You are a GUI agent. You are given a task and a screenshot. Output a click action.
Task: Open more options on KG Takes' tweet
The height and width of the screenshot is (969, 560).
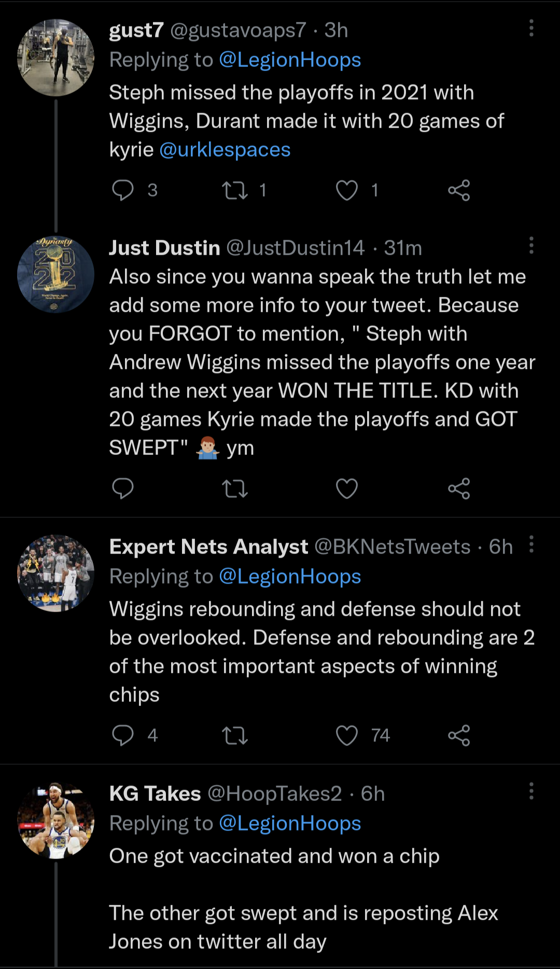click(x=531, y=791)
